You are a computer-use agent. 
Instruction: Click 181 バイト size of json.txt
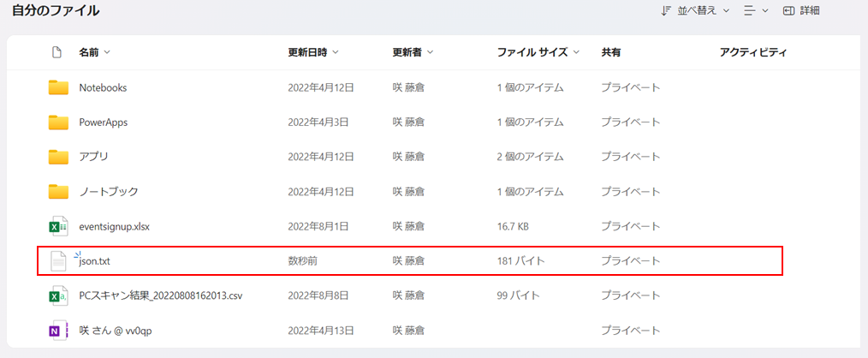pos(521,261)
